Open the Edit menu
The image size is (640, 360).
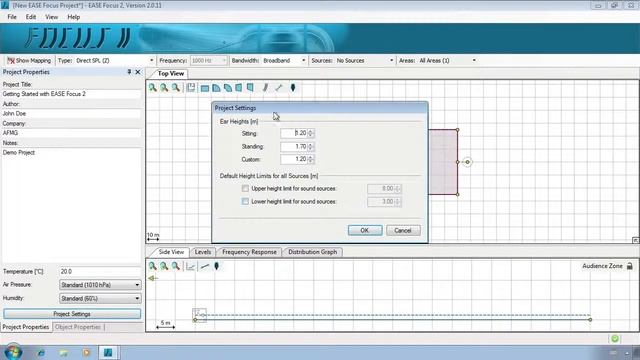click(x=31, y=17)
